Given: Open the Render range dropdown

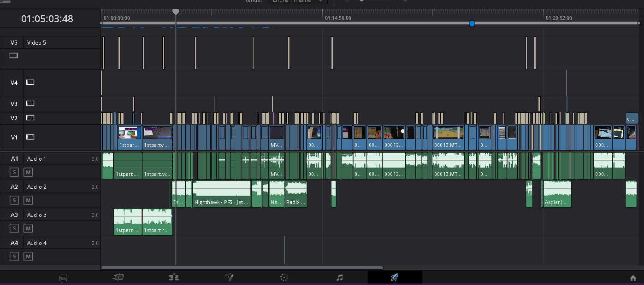Looking at the screenshot, I should coord(297,1).
